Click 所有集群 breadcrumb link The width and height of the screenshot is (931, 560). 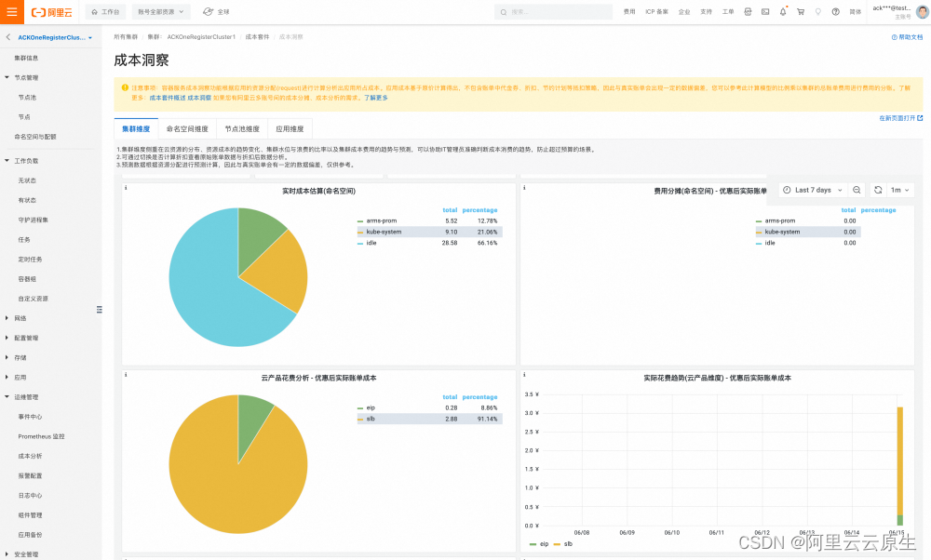click(126, 37)
